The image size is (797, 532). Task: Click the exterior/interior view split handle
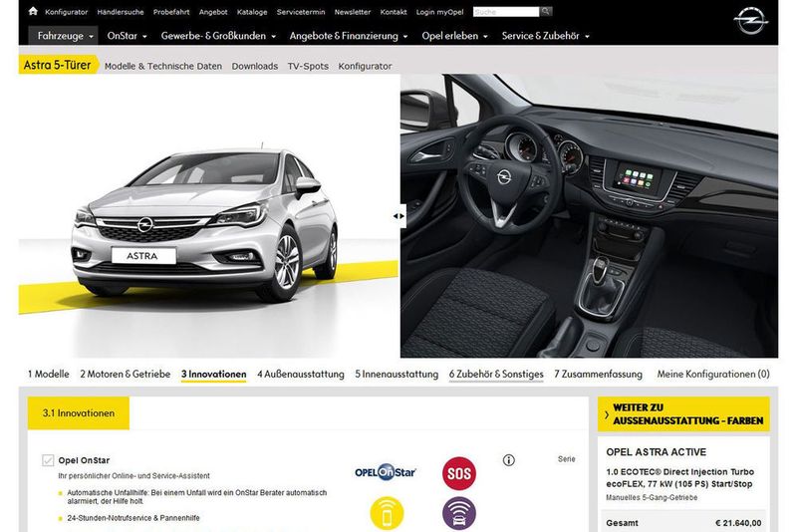pyautogui.click(x=399, y=216)
